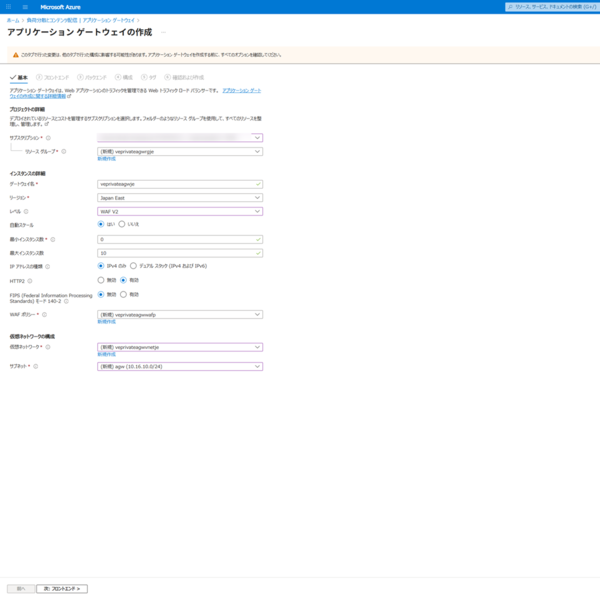Open the info tip beside サブスクリプション
600x600 pixels.
point(48,138)
